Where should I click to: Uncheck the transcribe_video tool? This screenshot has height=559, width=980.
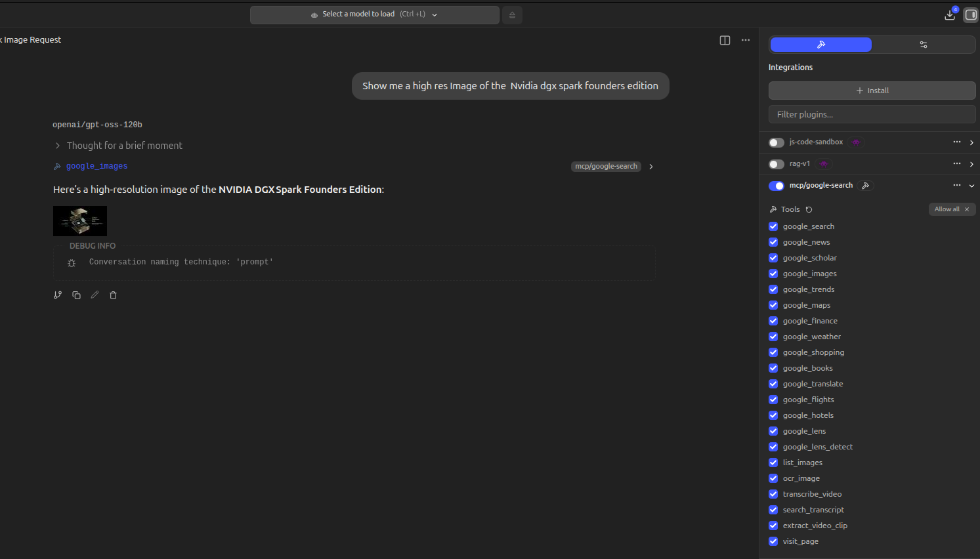click(x=773, y=494)
